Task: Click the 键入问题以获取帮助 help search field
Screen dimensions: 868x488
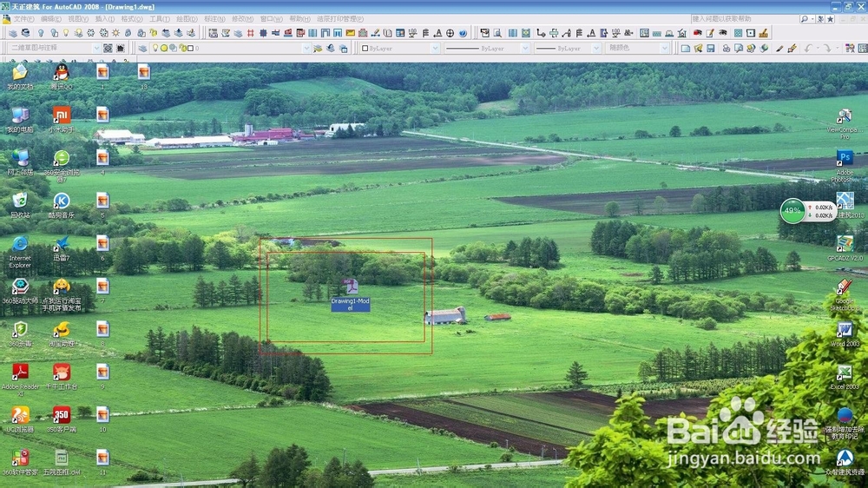Action: coord(745,19)
